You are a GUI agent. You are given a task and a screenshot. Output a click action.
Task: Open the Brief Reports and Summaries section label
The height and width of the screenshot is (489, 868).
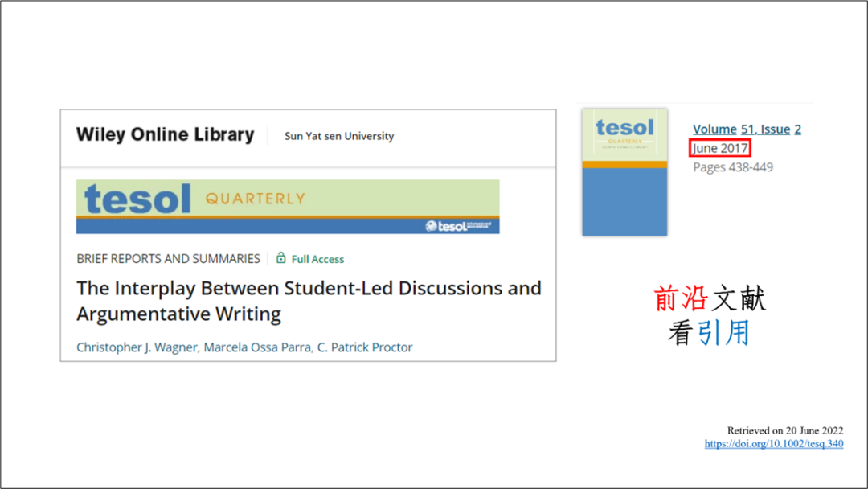tap(168, 258)
